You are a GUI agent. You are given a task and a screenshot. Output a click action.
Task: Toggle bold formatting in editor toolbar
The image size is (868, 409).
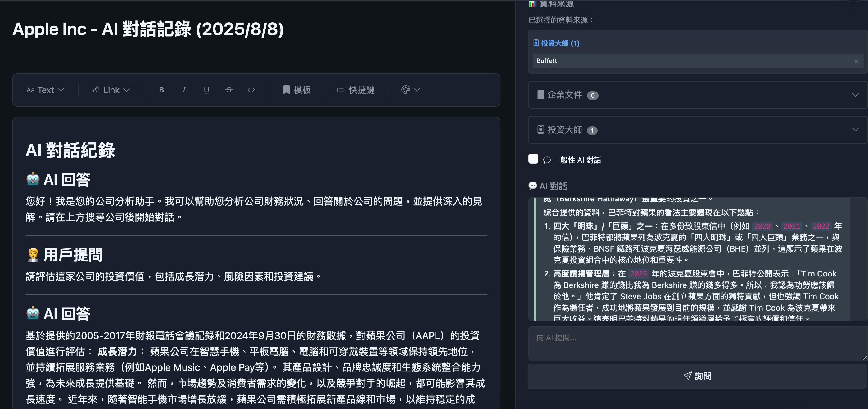point(161,90)
